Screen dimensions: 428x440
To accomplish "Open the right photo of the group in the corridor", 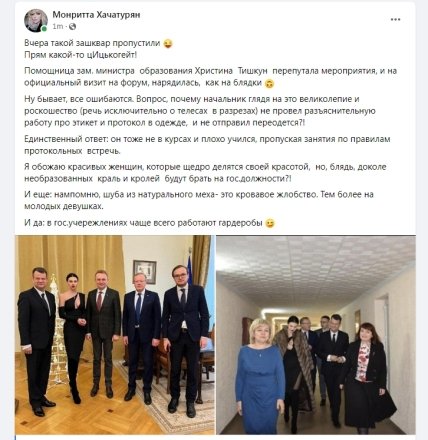I will [316, 334].
